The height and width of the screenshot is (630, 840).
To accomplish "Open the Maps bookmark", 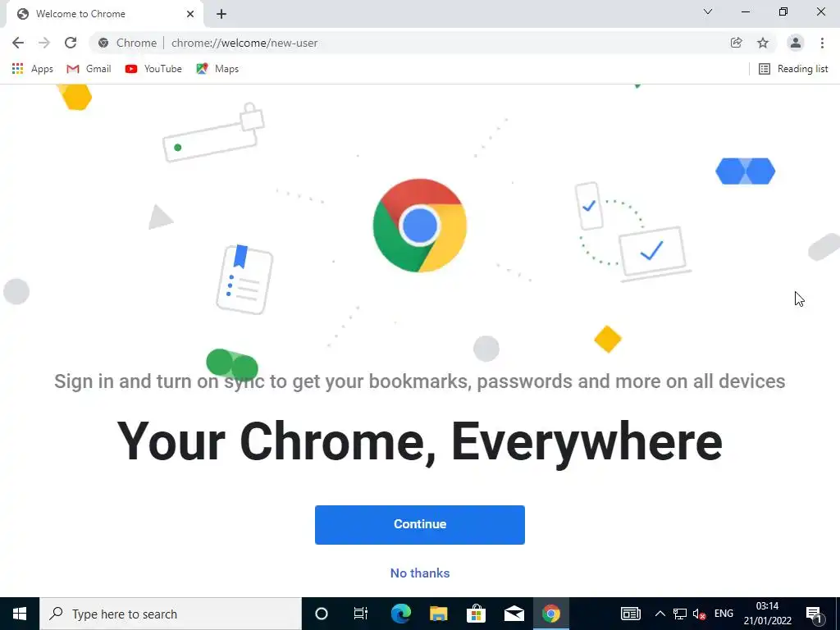I will (217, 69).
